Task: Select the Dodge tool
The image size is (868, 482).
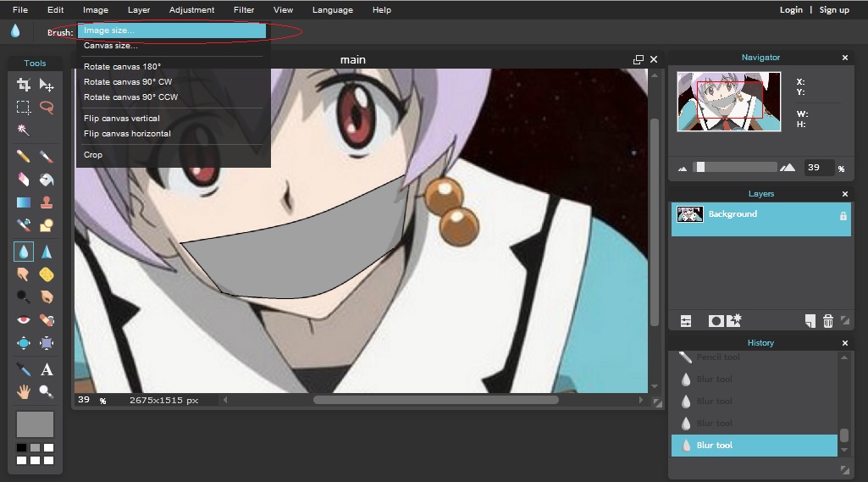Action: pos(23,297)
